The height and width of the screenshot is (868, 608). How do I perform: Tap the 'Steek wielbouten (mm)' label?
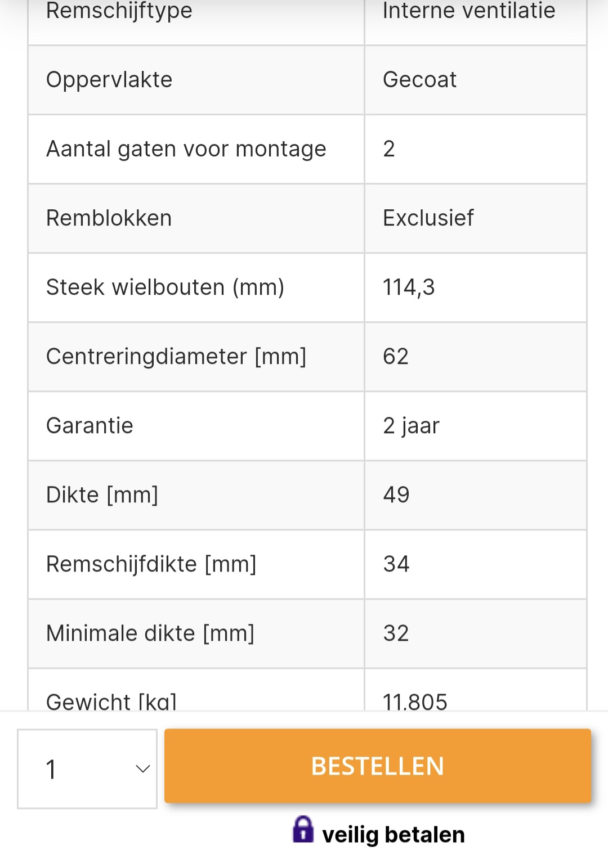pyautogui.click(x=165, y=287)
